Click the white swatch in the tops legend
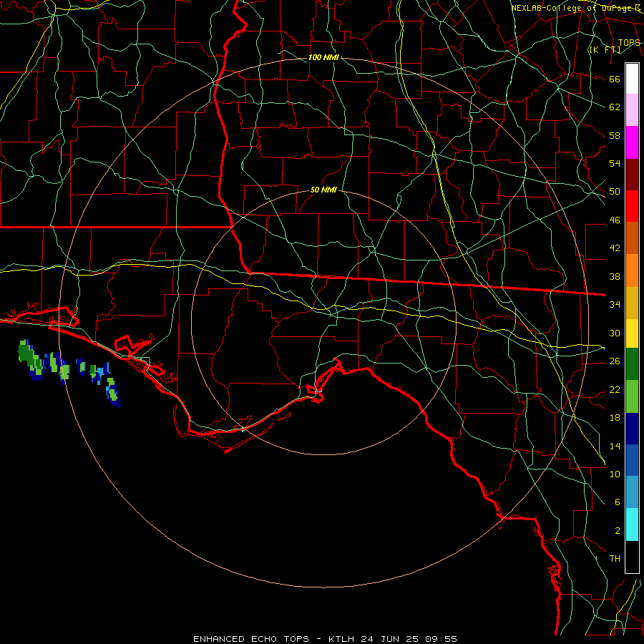Screen dimensions: 644x644 [632, 79]
